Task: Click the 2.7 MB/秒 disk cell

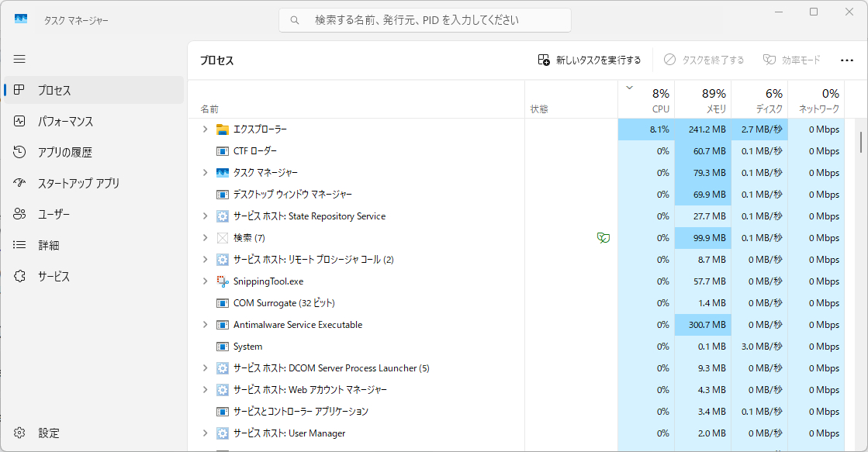Action: point(759,129)
